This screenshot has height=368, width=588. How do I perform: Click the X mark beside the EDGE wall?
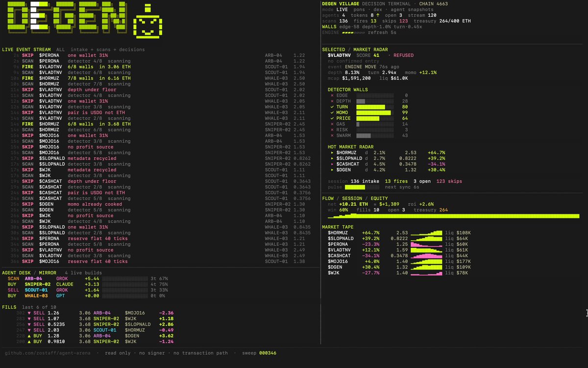tap(332, 95)
